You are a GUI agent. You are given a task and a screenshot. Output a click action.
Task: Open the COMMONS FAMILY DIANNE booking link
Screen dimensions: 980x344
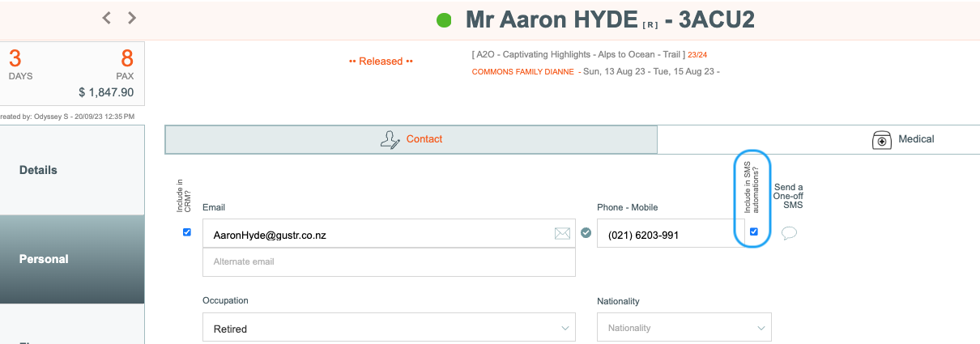pos(523,72)
